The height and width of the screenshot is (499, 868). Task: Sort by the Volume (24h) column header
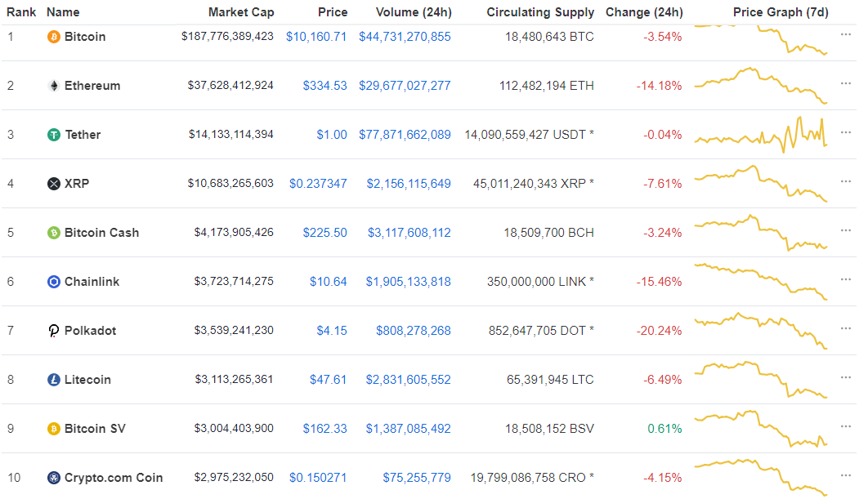414,12
